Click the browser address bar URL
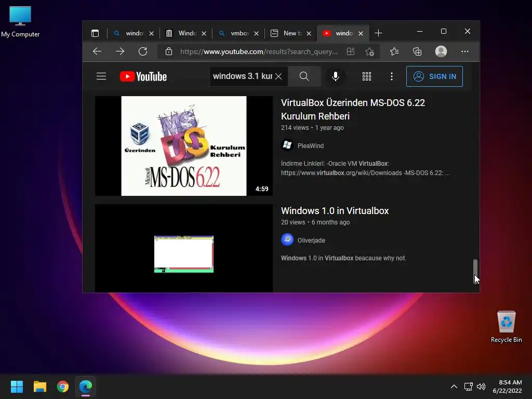This screenshot has height=399, width=532. pos(259,51)
